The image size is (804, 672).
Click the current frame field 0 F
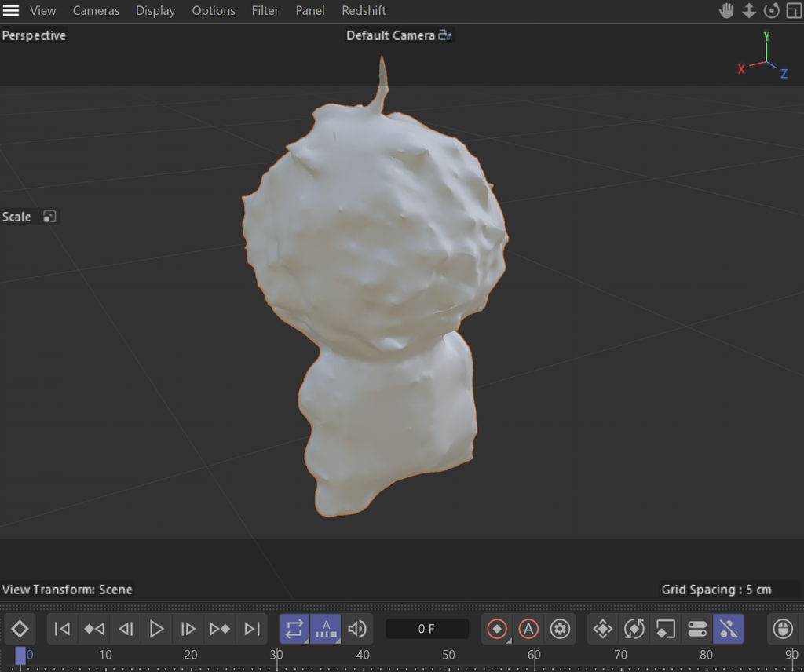point(426,629)
